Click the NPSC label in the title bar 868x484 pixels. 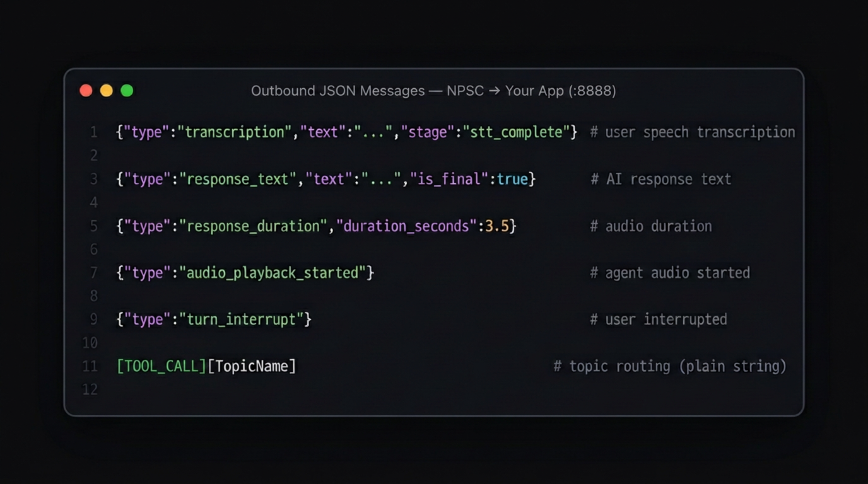click(x=466, y=91)
